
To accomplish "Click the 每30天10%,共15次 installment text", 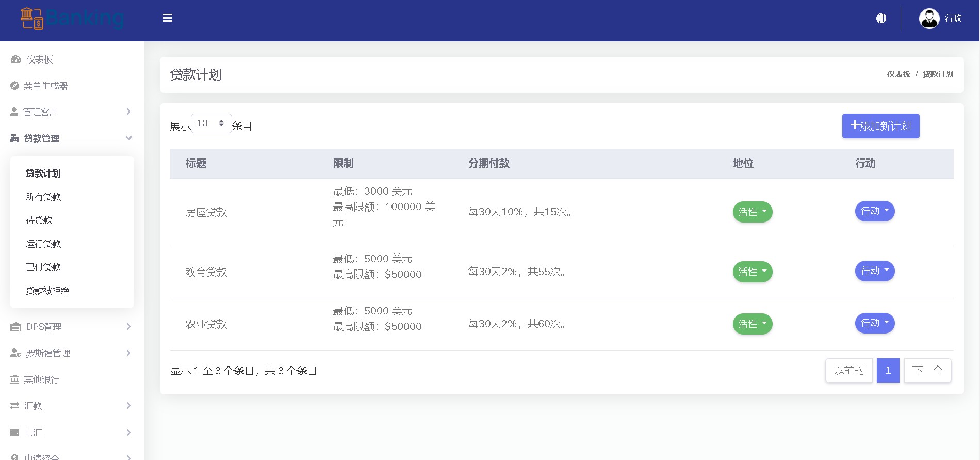I will (x=521, y=212).
